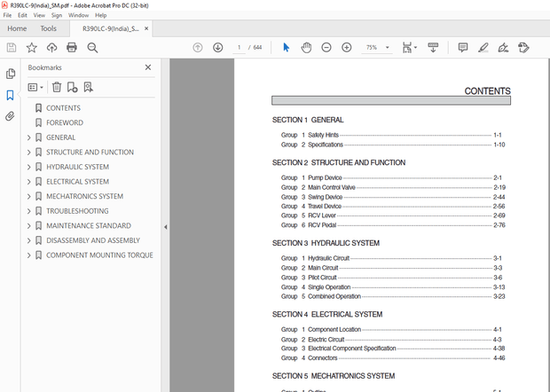Open the Help menu
This screenshot has height=392, width=550.
point(100,15)
